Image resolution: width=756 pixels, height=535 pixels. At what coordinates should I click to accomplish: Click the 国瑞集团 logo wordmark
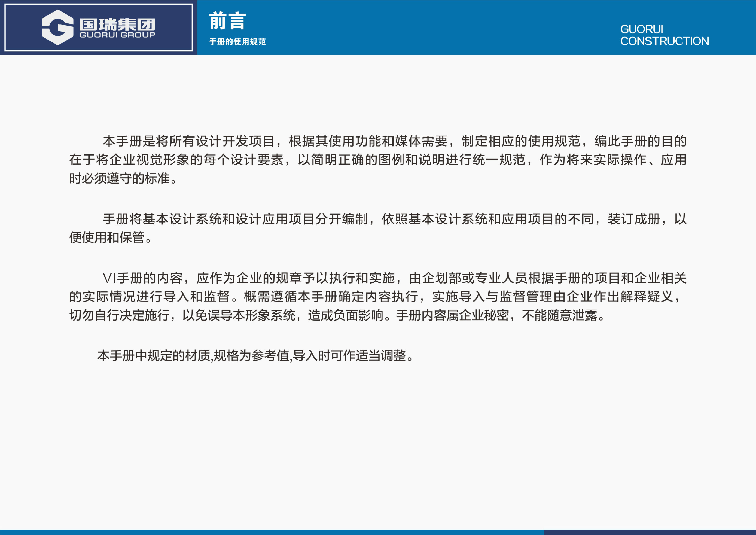[x=117, y=24]
